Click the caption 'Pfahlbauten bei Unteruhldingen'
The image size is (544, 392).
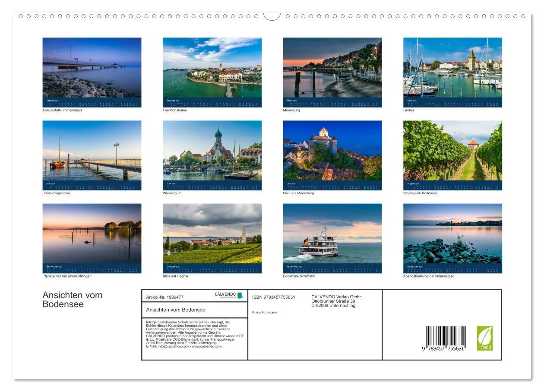coord(67,276)
